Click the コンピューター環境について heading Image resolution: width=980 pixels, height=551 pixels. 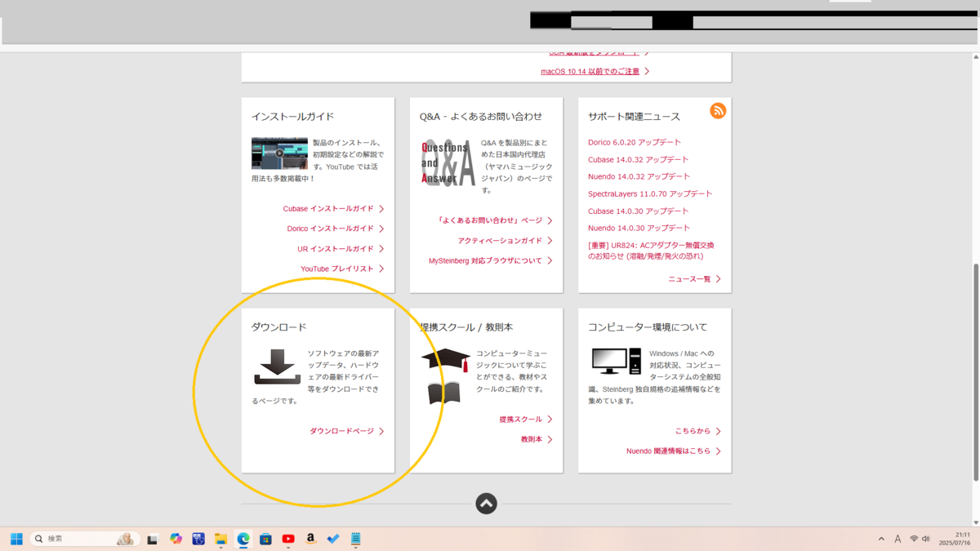648,327
